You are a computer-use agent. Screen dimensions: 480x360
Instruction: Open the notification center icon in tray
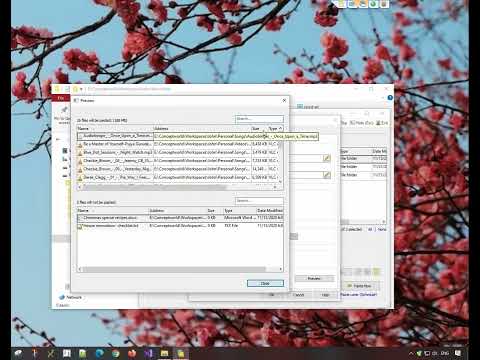[458, 353]
